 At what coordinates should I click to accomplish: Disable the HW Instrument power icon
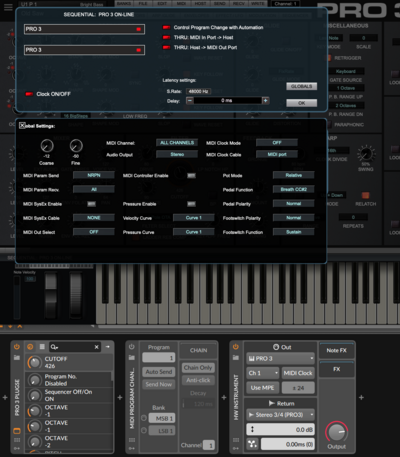pos(236,347)
